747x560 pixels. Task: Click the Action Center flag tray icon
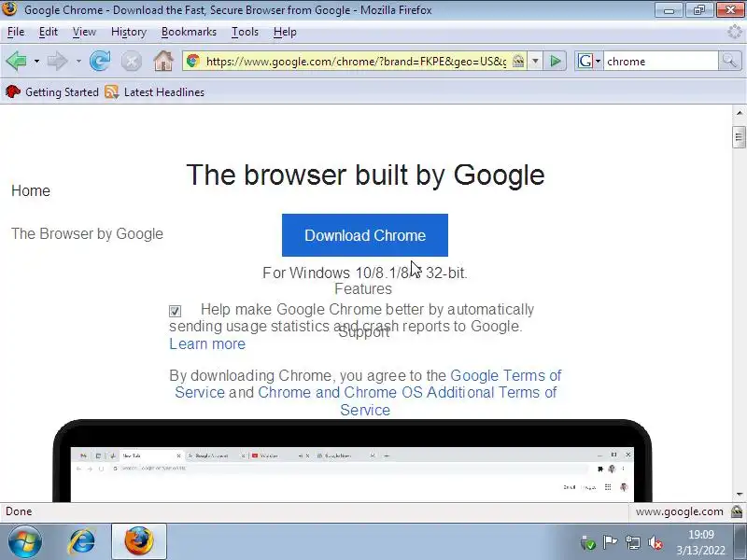click(610, 542)
